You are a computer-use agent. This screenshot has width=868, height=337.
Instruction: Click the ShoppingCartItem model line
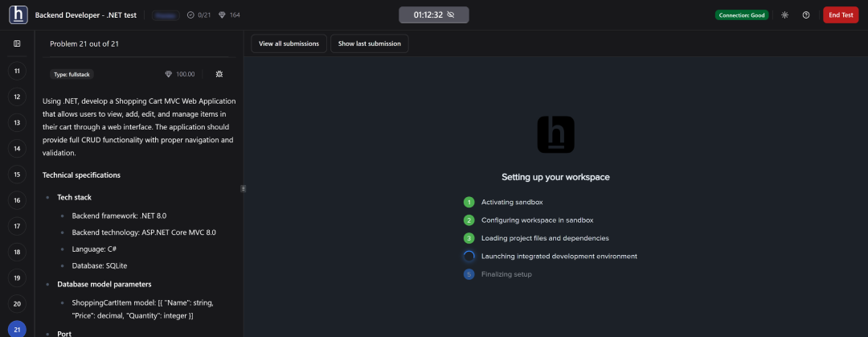142,310
